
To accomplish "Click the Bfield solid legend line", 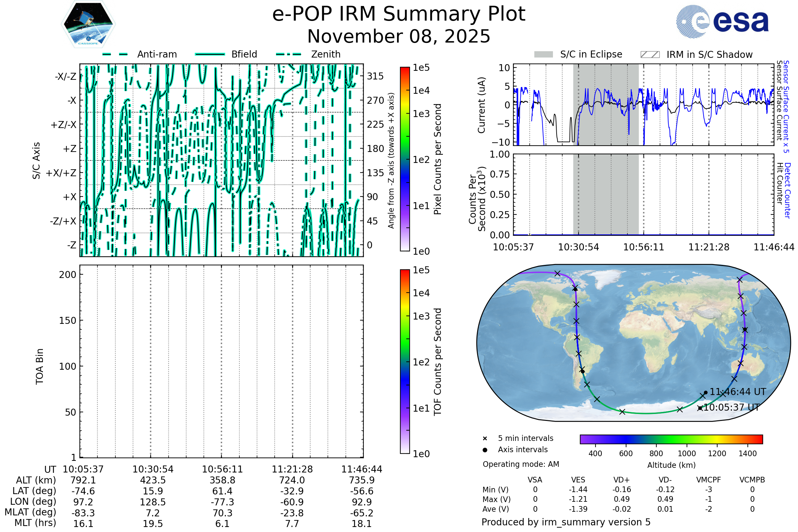I will click(210, 54).
